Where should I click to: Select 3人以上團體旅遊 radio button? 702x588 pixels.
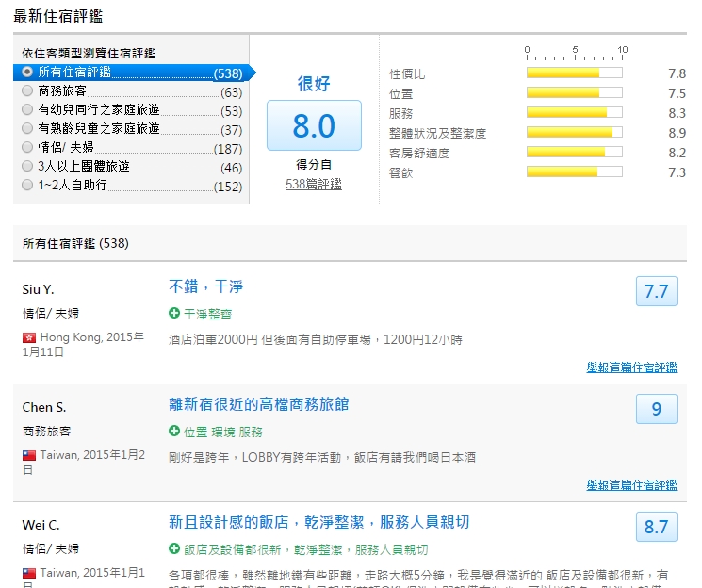point(27,167)
